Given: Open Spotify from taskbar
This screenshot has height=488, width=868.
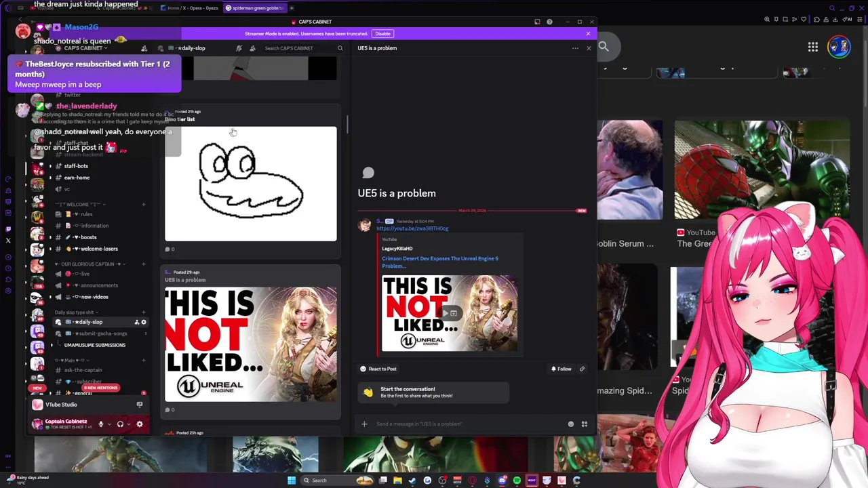Looking at the screenshot, I should [x=517, y=481].
